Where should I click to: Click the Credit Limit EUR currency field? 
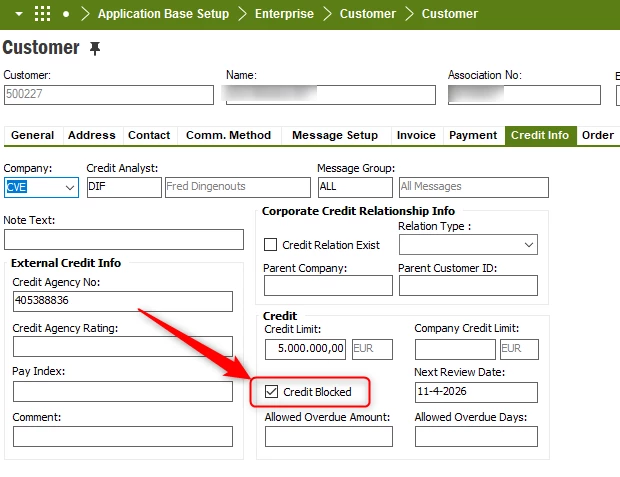click(x=372, y=349)
